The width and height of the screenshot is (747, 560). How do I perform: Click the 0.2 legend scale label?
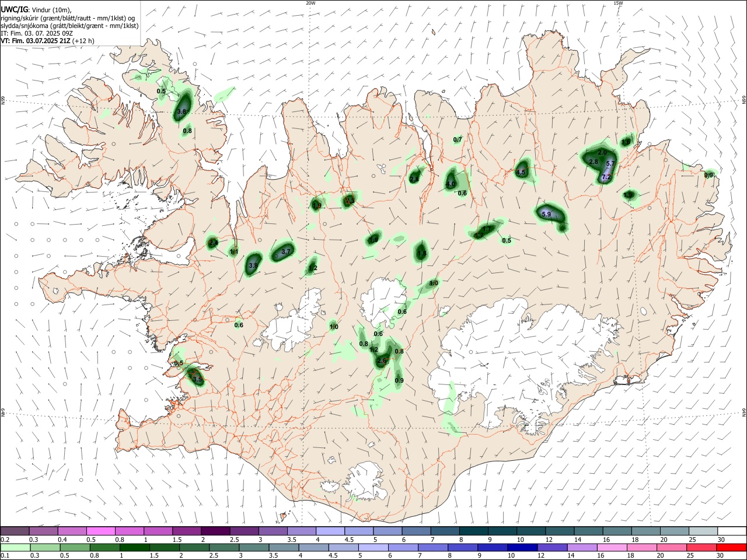pos(5,540)
